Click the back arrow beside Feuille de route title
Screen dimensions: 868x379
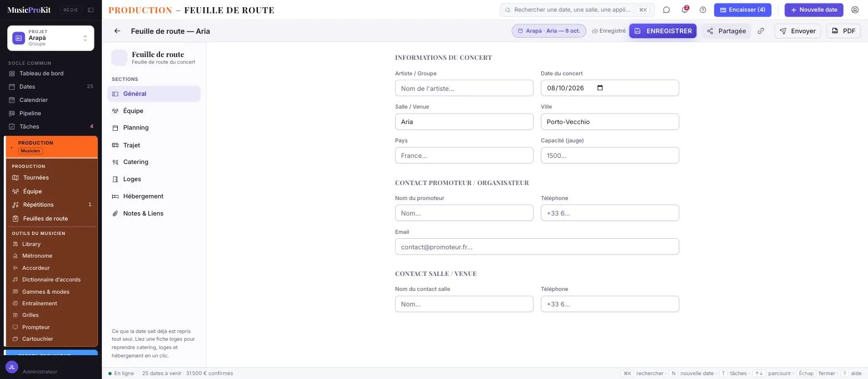(x=117, y=31)
